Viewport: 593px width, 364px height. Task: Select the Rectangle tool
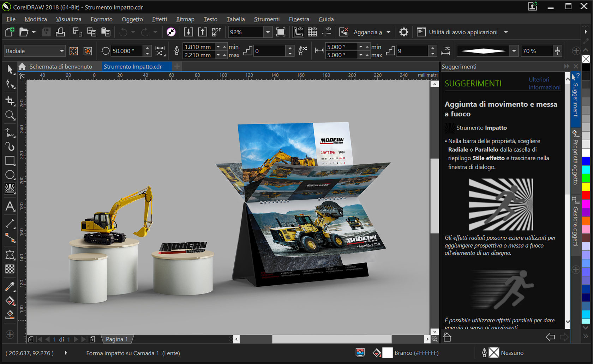tap(10, 160)
